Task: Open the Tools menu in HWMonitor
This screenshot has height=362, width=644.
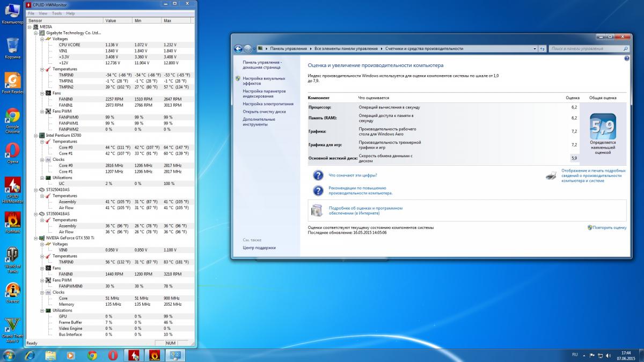Action: pyautogui.click(x=57, y=13)
